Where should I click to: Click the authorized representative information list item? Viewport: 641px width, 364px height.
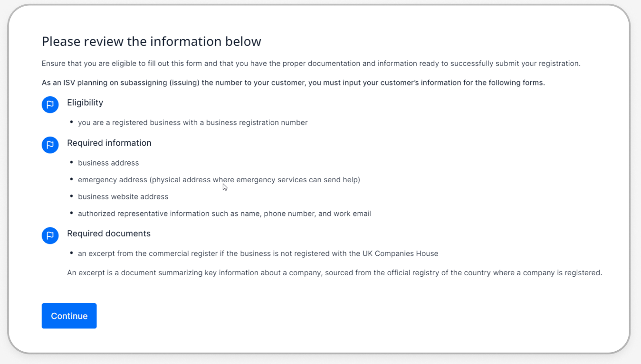click(224, 214)
